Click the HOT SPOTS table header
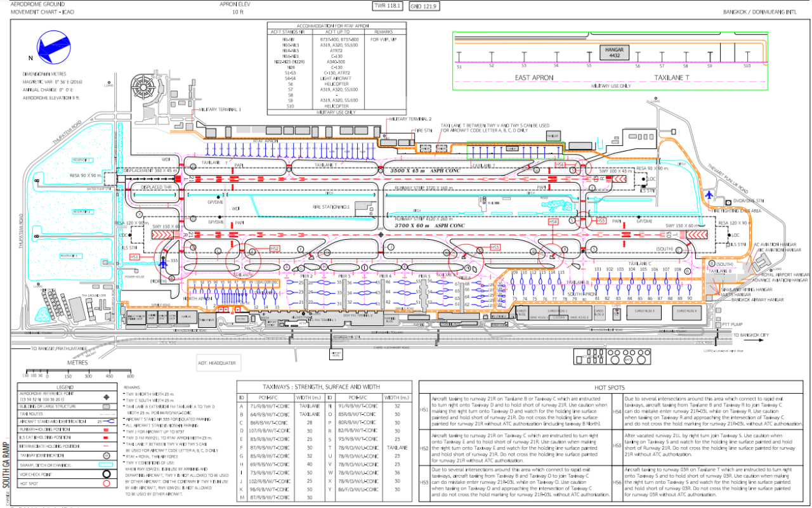This screenshot has width=812, height=508. [x=610, y=387]
